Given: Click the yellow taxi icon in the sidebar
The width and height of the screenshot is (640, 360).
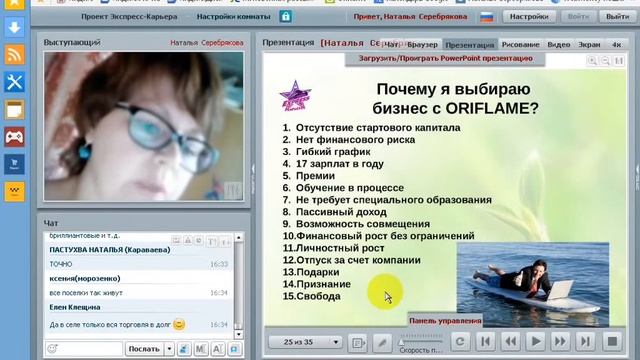Looking at the screenshot, I should (x=14, y=191).
